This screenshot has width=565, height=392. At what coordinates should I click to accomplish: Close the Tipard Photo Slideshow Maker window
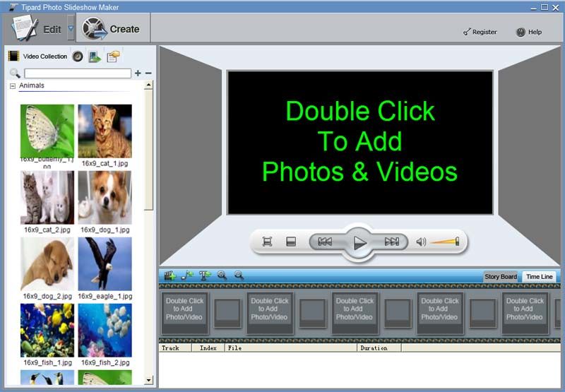tap(556, 8)
